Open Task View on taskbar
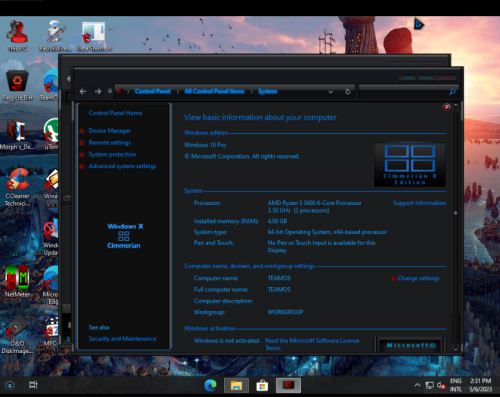Screen dimensions: 500x397 coord(33,385)
